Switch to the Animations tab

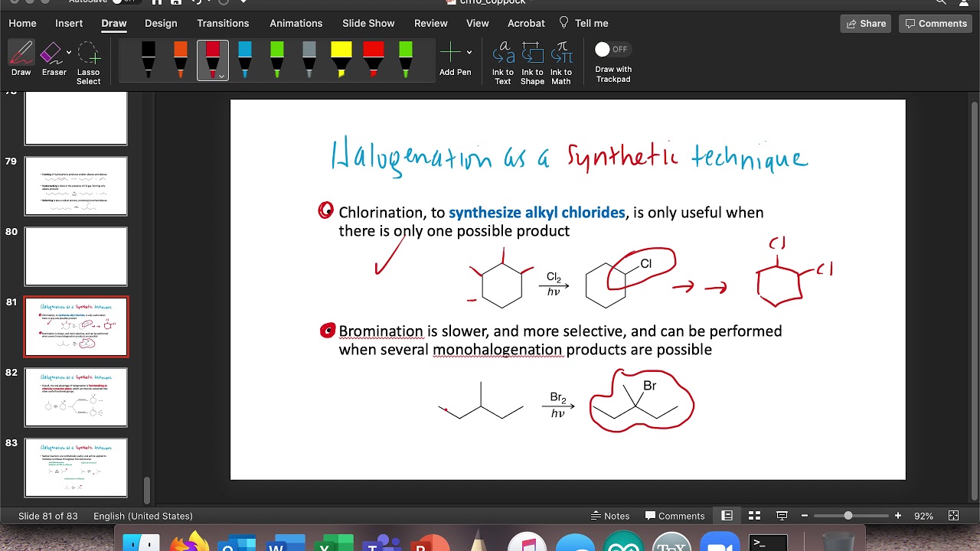coord(296,23)
